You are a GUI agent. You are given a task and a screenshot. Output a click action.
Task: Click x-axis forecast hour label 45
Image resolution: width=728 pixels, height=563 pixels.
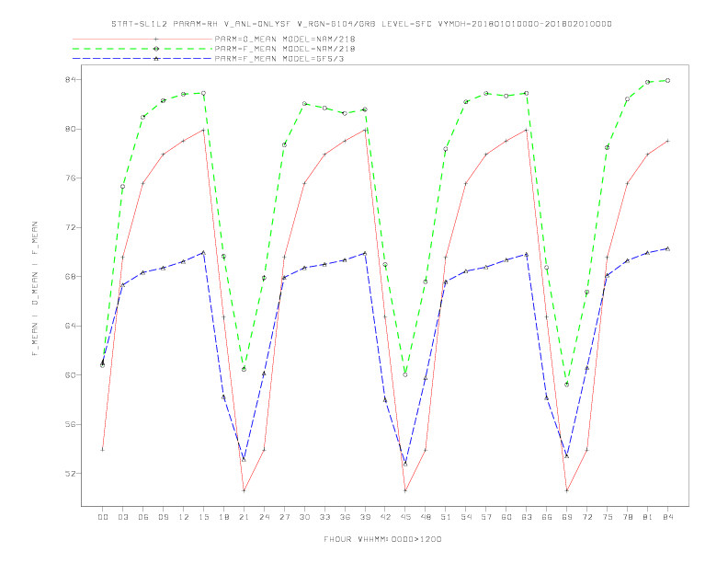point(405,517)
